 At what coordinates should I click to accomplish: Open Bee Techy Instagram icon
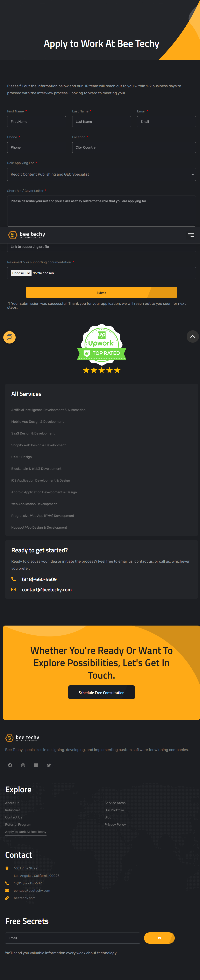pyautogui.click(x=23, y=765)
